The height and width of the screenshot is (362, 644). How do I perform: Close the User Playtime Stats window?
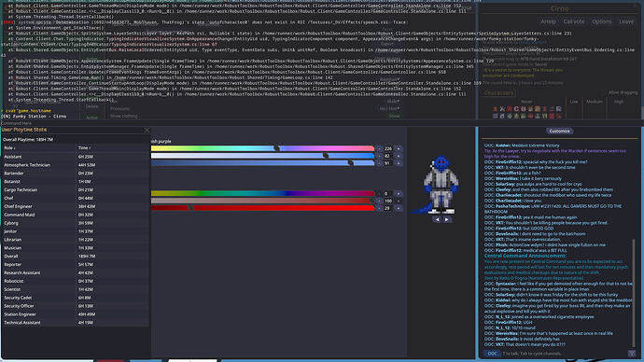pos(147,130)
